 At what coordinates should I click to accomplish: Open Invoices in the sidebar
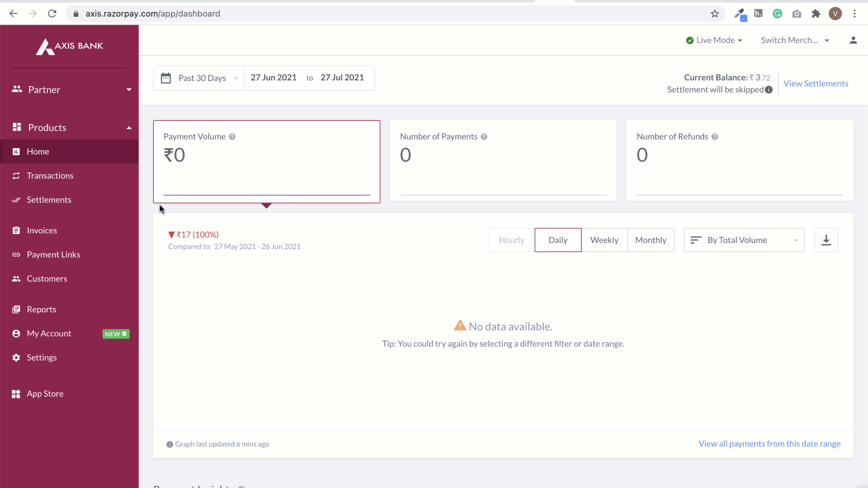click(69, 230)
